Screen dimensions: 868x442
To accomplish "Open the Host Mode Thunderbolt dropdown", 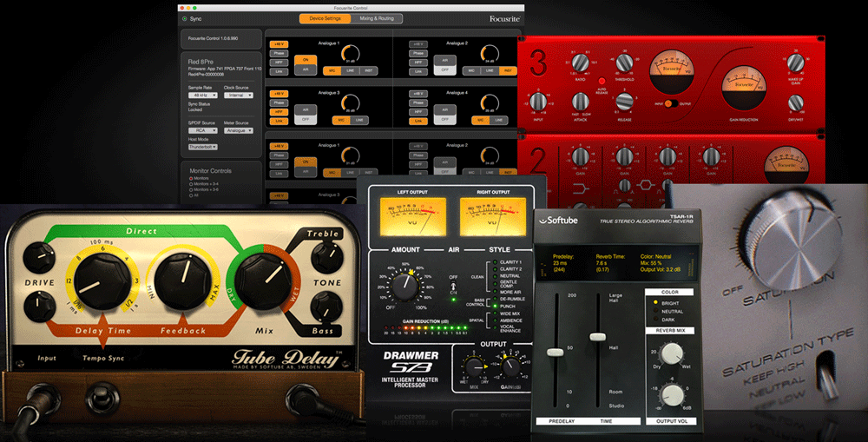I will pyautogui.click(x=202, y=147).
